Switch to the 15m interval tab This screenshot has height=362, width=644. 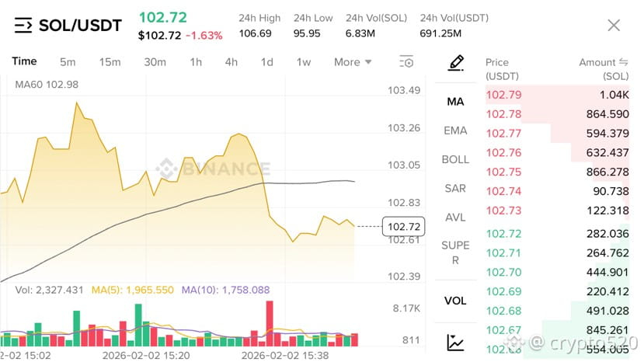pos(110,62)
